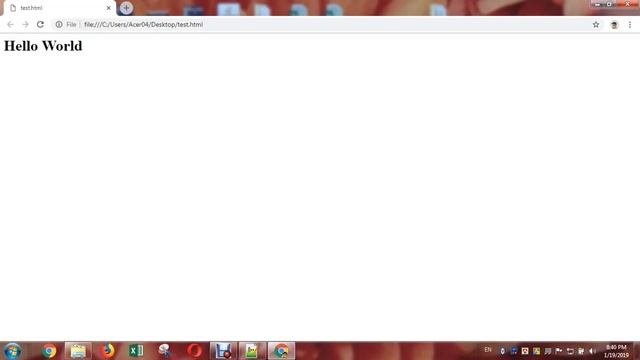Click the Bluetooth tray icon
This screenshot has height=360, width=640.
point(502,351)
